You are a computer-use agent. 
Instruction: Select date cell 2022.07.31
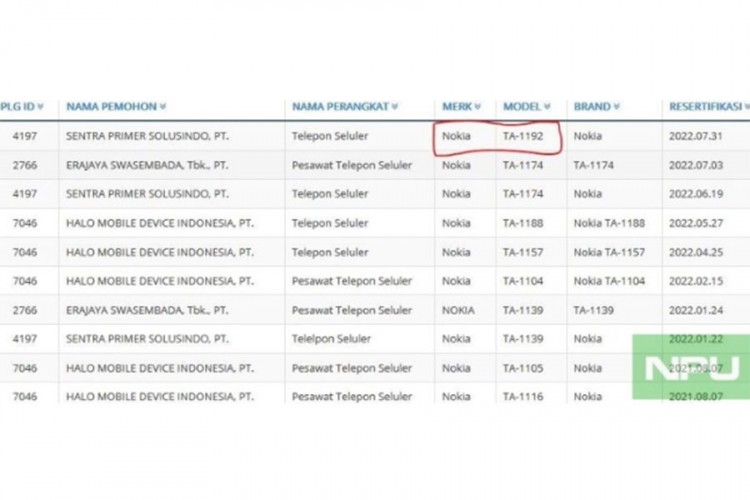coord(695,136)
